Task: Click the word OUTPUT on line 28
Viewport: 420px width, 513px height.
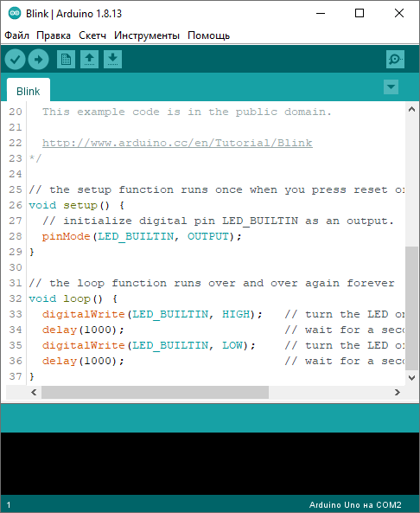Action: [208, 236]
